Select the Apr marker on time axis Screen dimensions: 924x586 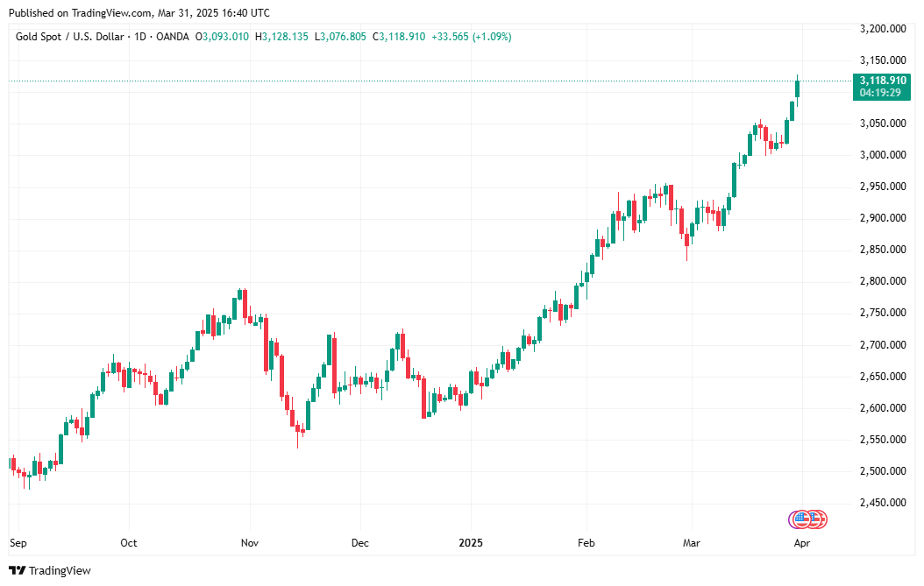800,543
